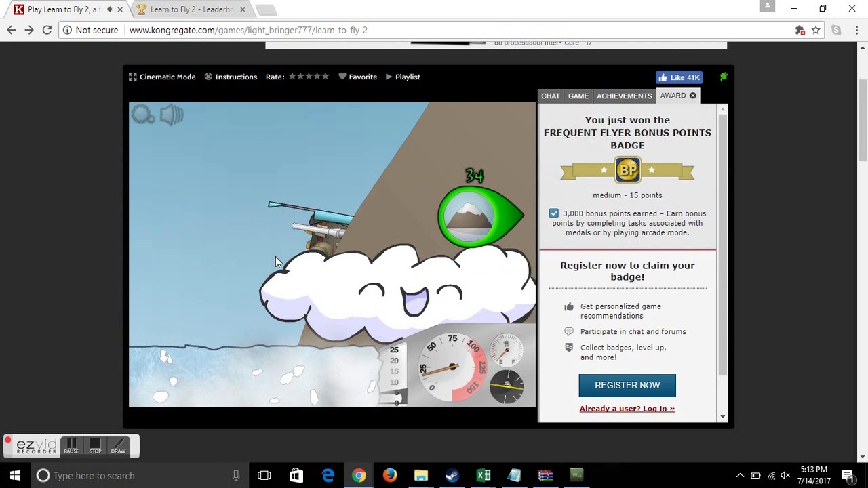
Task: Open the Chrome profile user button
Action: [x=768, y=6]
